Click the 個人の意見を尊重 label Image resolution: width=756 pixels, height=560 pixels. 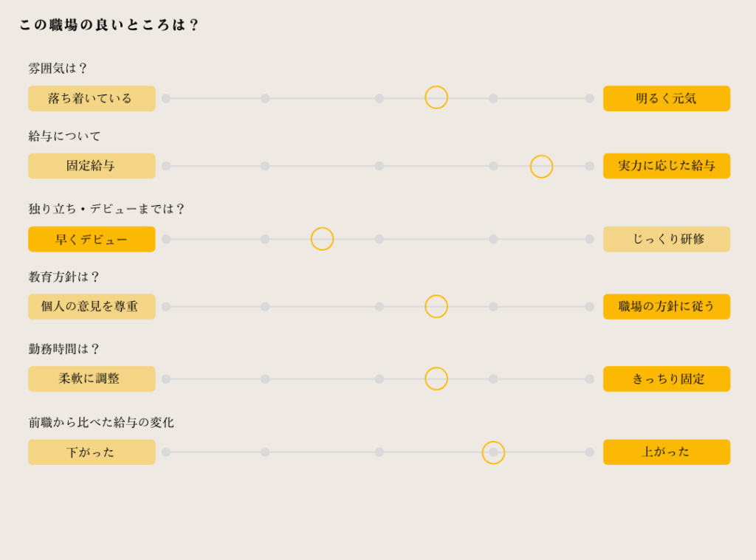pyautogui.click(x=92, y=306)
